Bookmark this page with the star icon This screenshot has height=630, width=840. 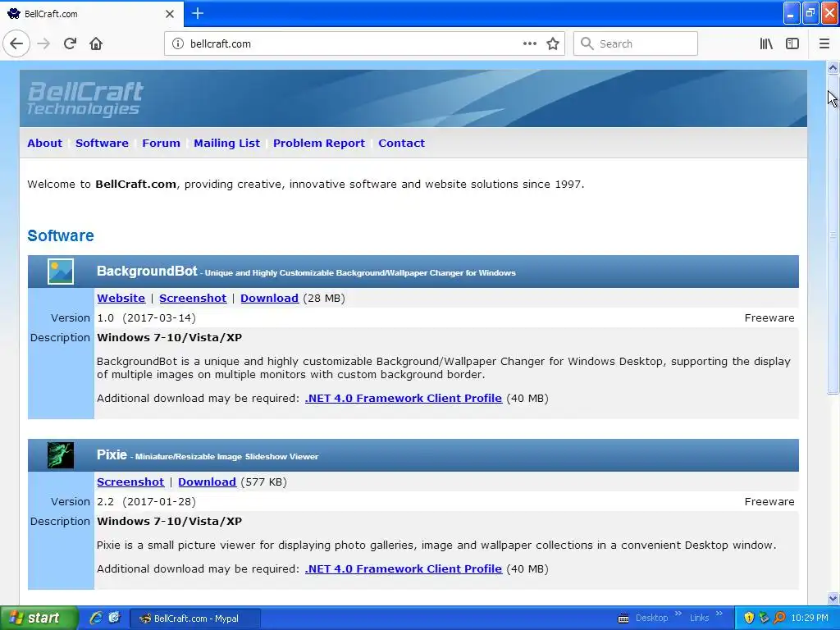(553, 43)
